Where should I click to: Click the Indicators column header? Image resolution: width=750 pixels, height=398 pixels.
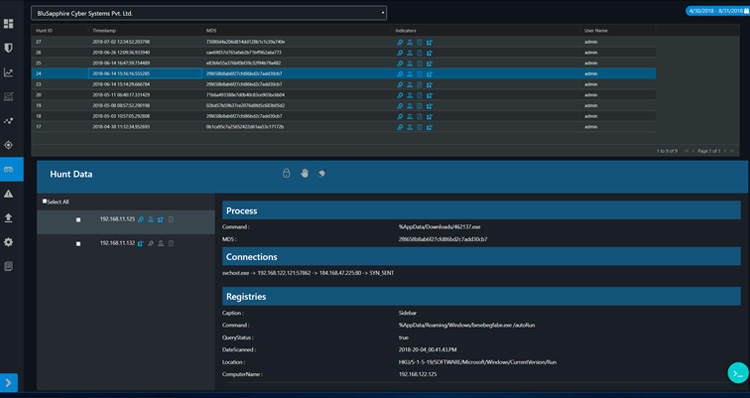click(406, 31)
